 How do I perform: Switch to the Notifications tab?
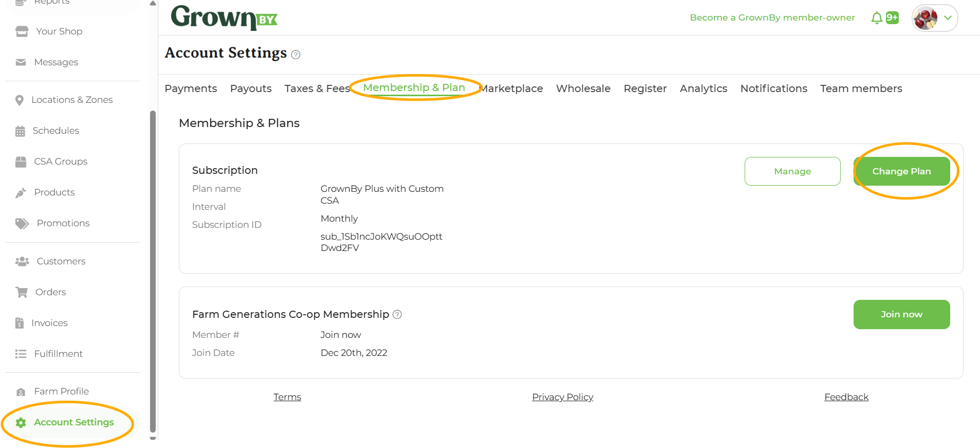(x=774, y=88)
